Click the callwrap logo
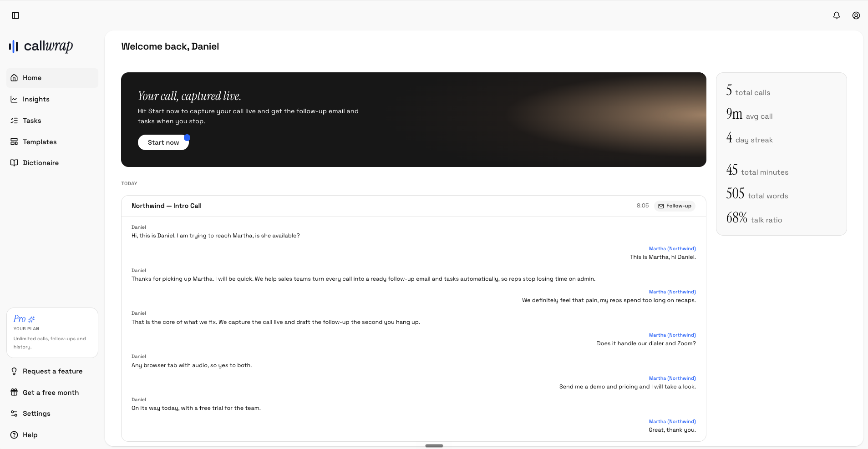Viewport: 868px width, 449px height. point(41,46)
